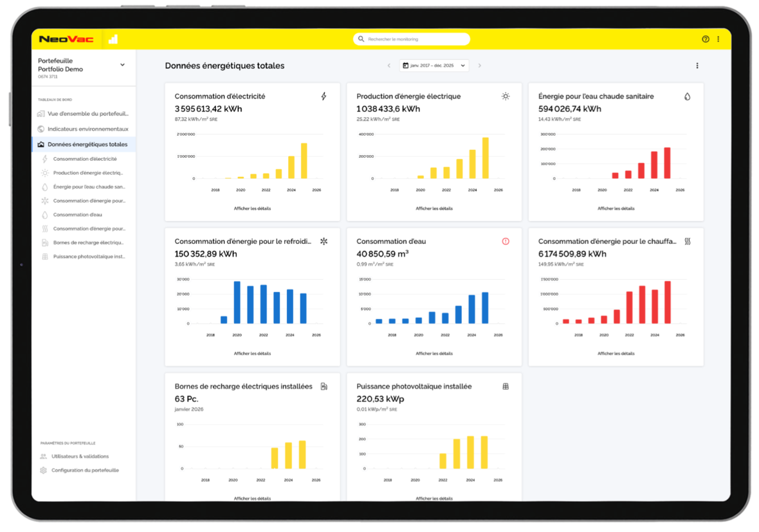Click the Rechercher le monitoring search field
The width and height of the screenshot is (759, 532).
(410, 39)
